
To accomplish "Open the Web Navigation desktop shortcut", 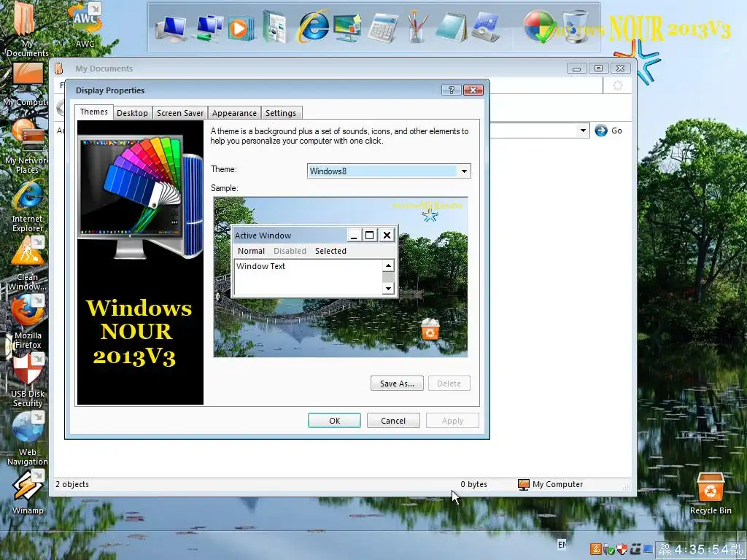I will 27,438.
